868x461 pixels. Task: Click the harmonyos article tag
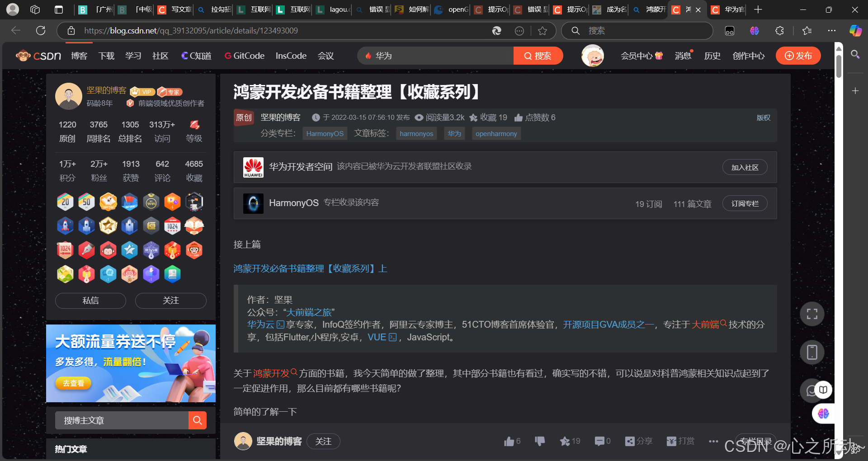pos(416,133)
